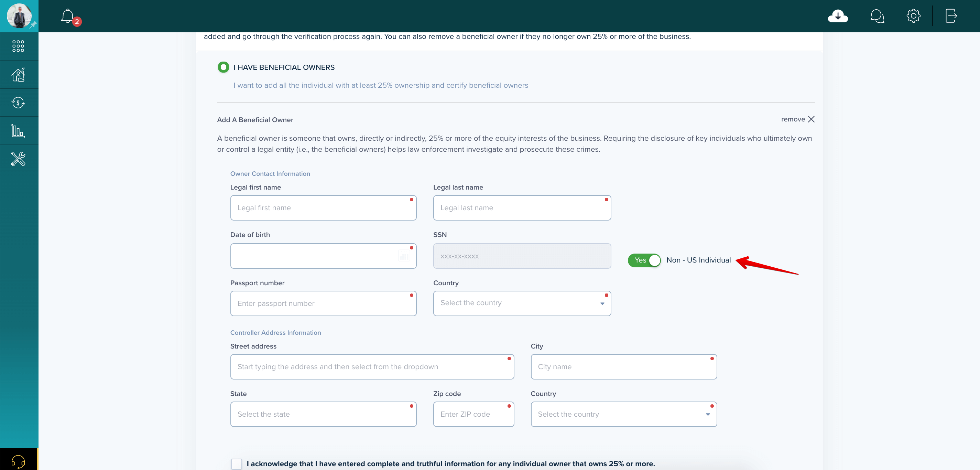Image resolution: width=980 pixels, height=470 pixels.
Task: Click Controller Address Information heading
Action: pos(275,333)
